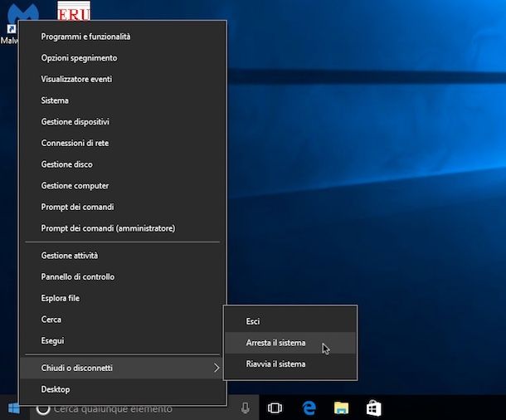Open Esplora file from the menu
Screen dimensions: 506x420
123,298
